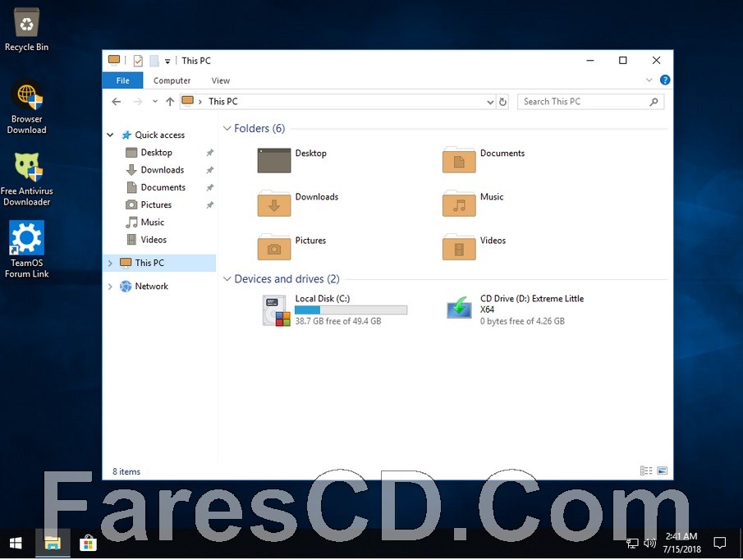Click the Local Disk (C:) usage bar
The height and width of the screenshot is (560, 743).
[x=351, y=310]
